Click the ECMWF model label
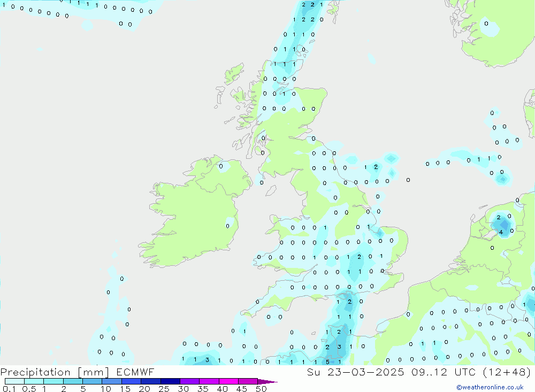Screen dimensions: 535x392 point(135,372)
